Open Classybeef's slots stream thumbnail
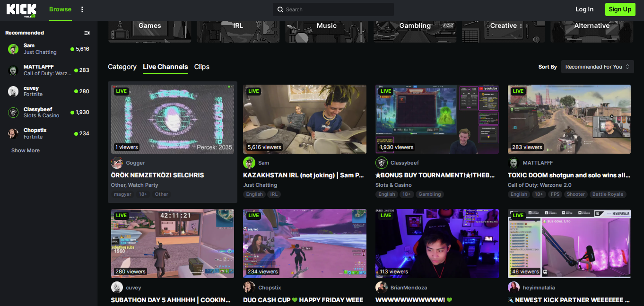Screen dimensions: 644x306 tap(437, 119)
